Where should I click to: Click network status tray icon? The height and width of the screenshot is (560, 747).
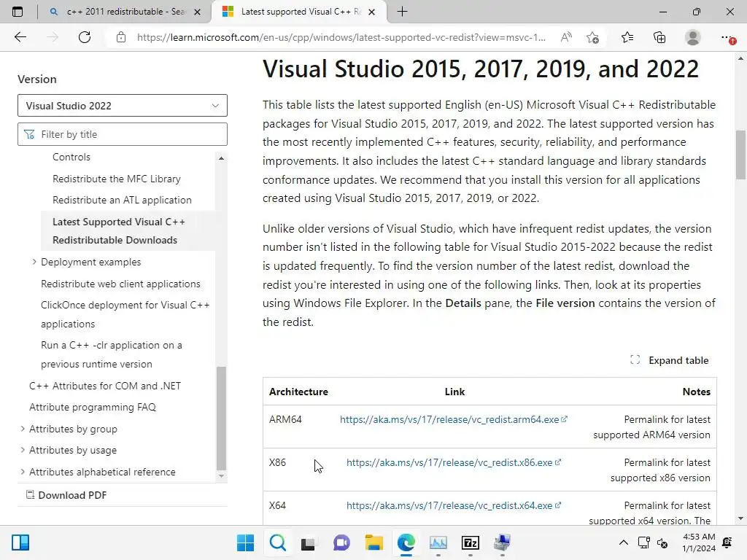click(644, 542)
